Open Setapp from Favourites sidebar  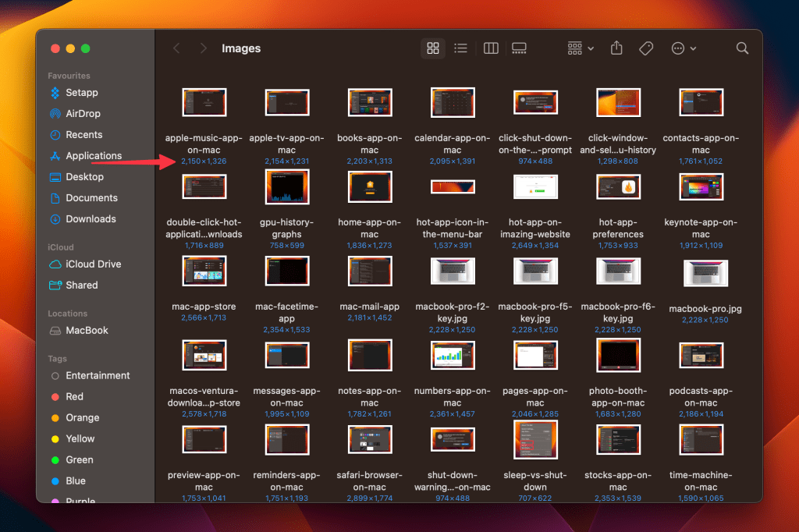pos(81,93)
